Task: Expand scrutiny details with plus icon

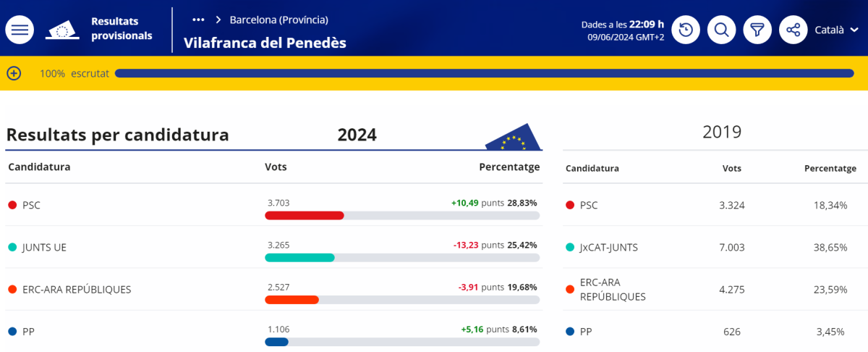Action: (x=14, y=73)
